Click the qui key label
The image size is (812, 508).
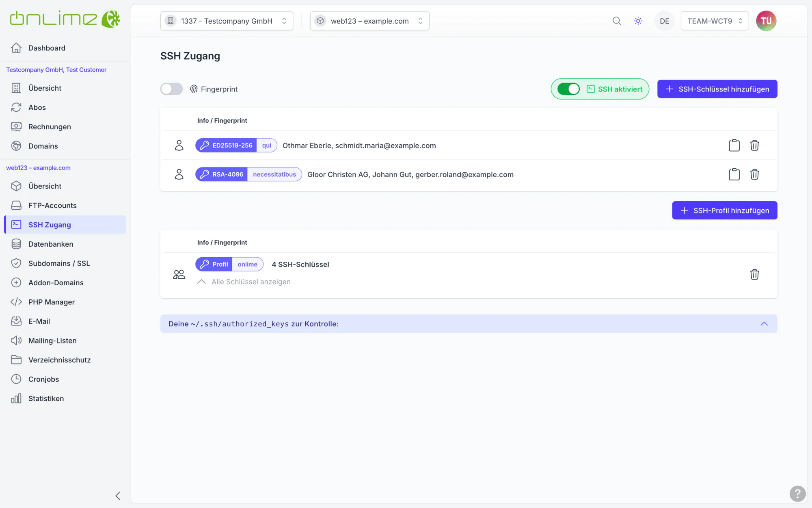point(267,145)
